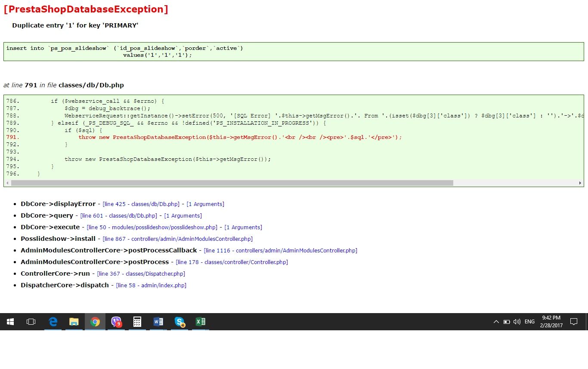
Task: Show the arguments for DbCore->query
Action: [x=183, y=216]
